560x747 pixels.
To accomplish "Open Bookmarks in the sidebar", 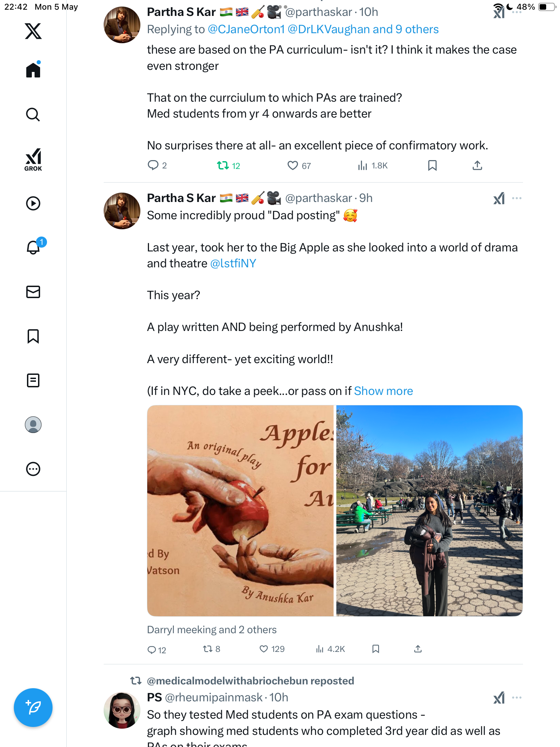I will pyautogui.click(x=33, y=336).
